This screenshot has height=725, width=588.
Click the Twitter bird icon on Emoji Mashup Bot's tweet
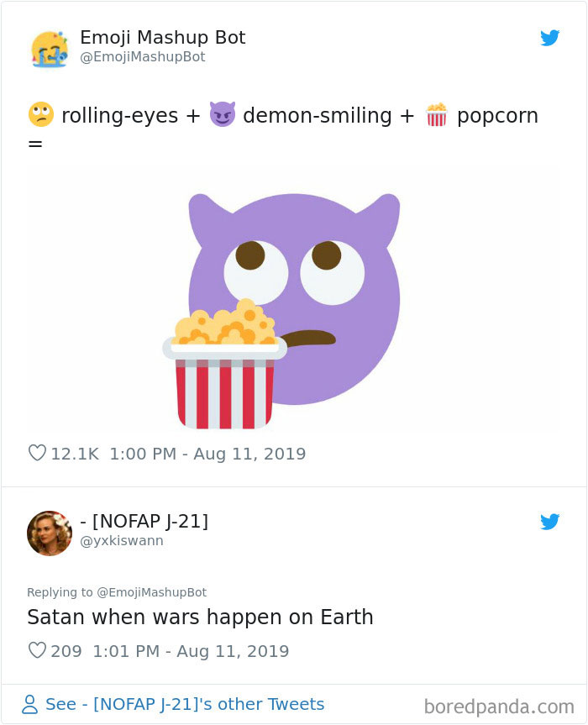tap(551, 38)
